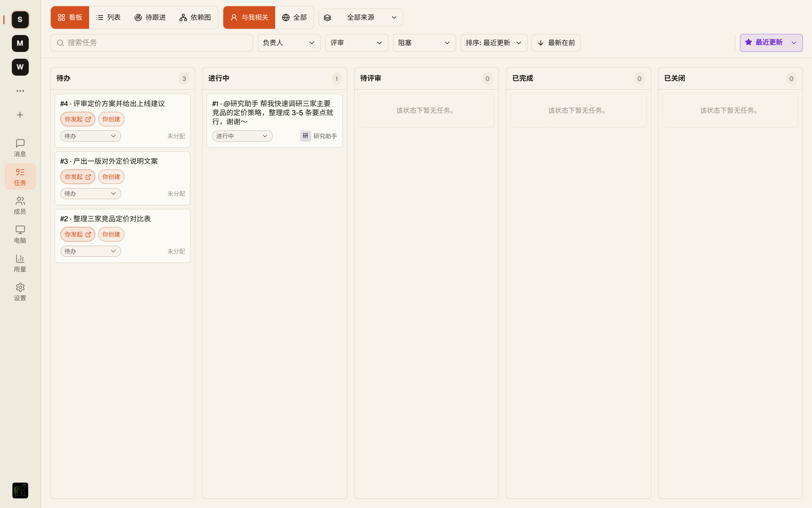Screen dimensions: 812x508
Task: Open 任务 tasks in sidebar
Action: click(20, 177)
